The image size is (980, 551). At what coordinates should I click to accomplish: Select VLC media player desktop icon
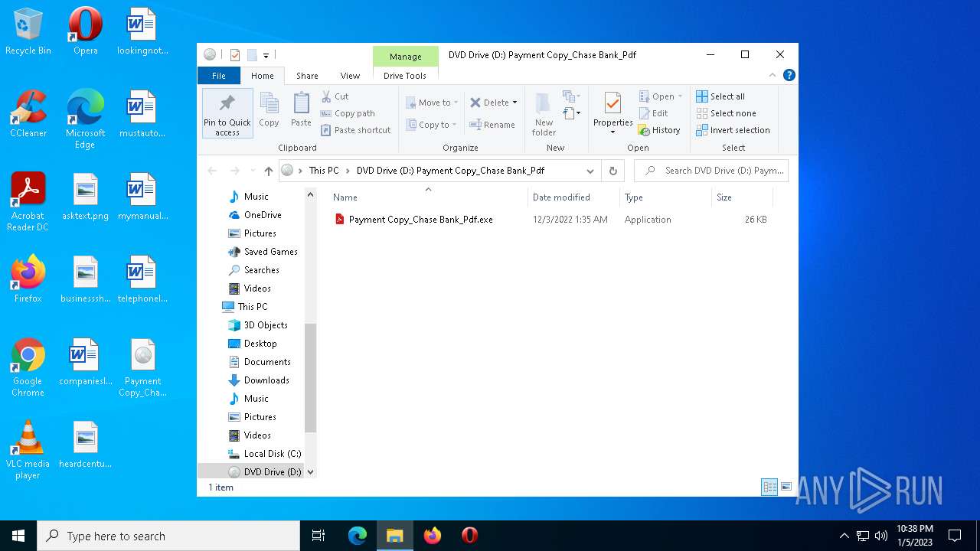[x=28, y=450]
